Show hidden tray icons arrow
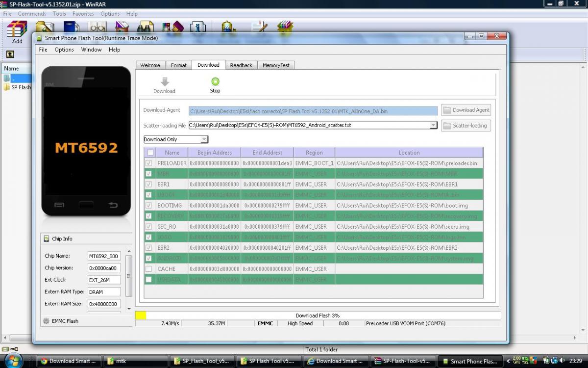588x368 pixels. (508, 361)
